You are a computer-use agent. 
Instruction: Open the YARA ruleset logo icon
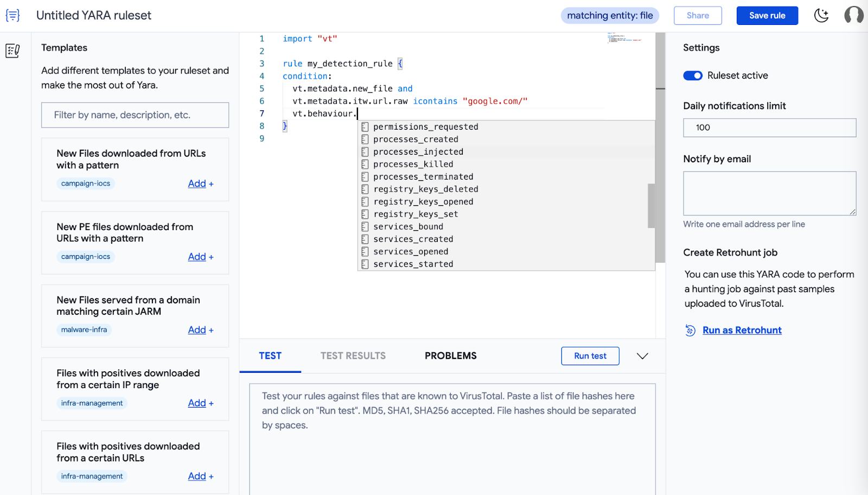[x=12, y=15]
